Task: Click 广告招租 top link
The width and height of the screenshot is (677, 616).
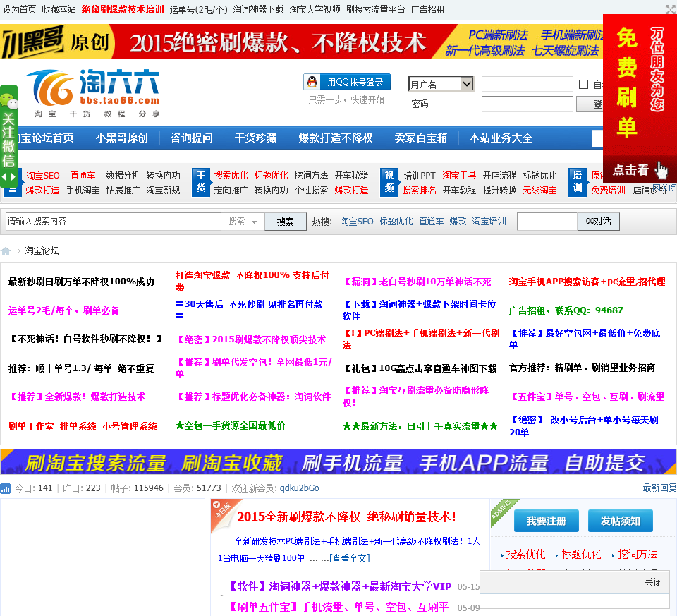Action: coord(427,9)
